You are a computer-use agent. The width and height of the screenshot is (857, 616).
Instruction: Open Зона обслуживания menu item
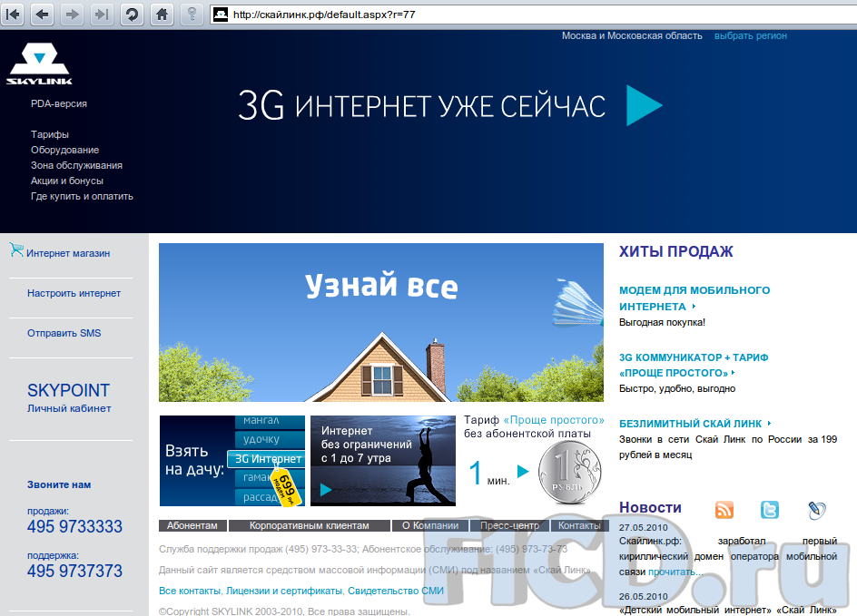tap(76, 165)
